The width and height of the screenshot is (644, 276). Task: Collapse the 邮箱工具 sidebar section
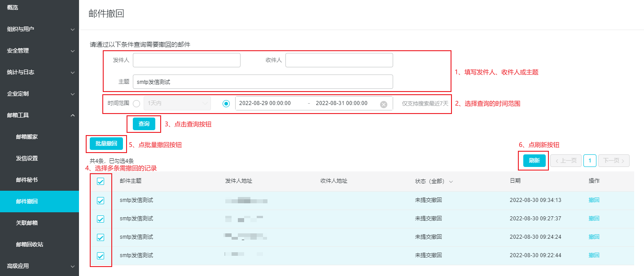[39, 115]
